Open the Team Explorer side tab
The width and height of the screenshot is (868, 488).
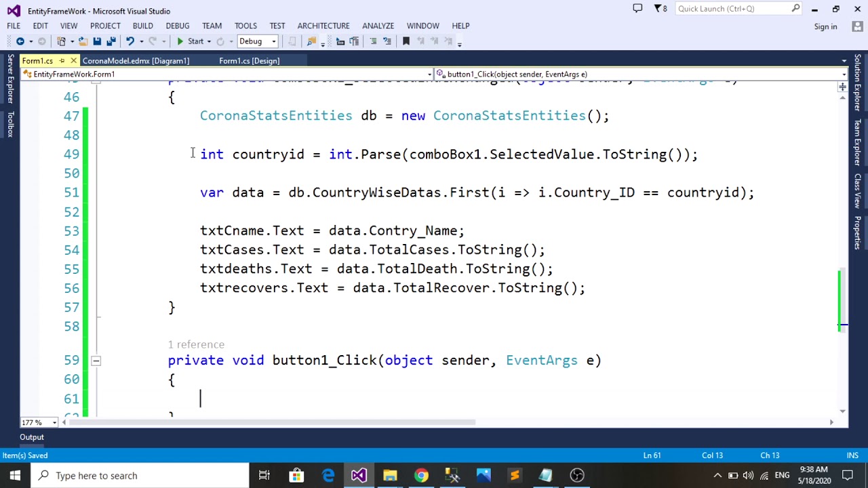pyautogui.click(x=858, y=142)
